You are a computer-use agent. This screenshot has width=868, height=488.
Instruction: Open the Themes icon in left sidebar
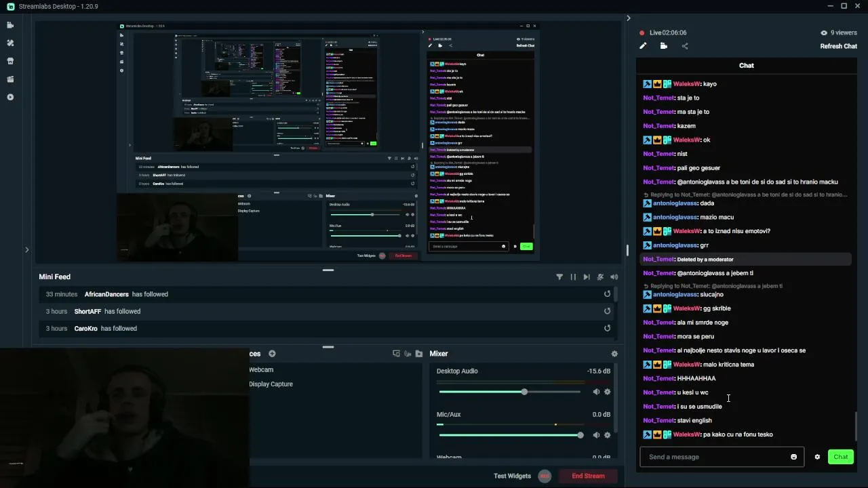coord(10,43)
